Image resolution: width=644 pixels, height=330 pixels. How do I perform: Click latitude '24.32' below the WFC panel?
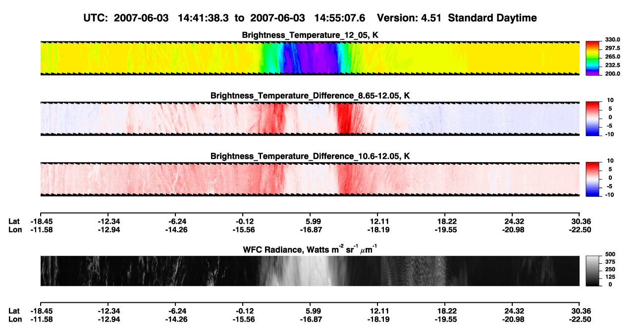click(x=514, y=311)
